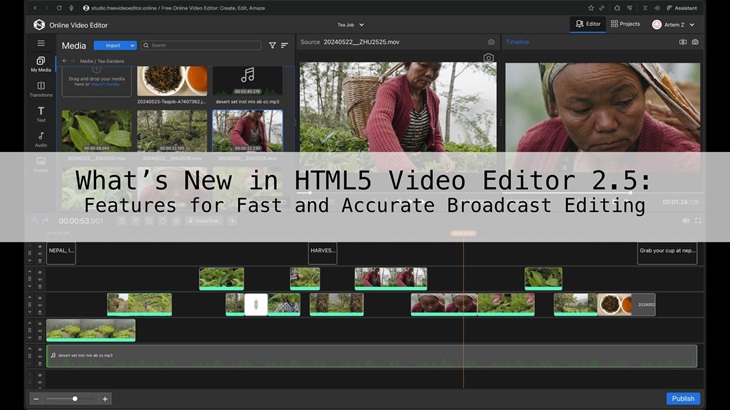Select the desert set inst mix mp3 thumbnail
730x410 pixels.
(x=247, y=80)
